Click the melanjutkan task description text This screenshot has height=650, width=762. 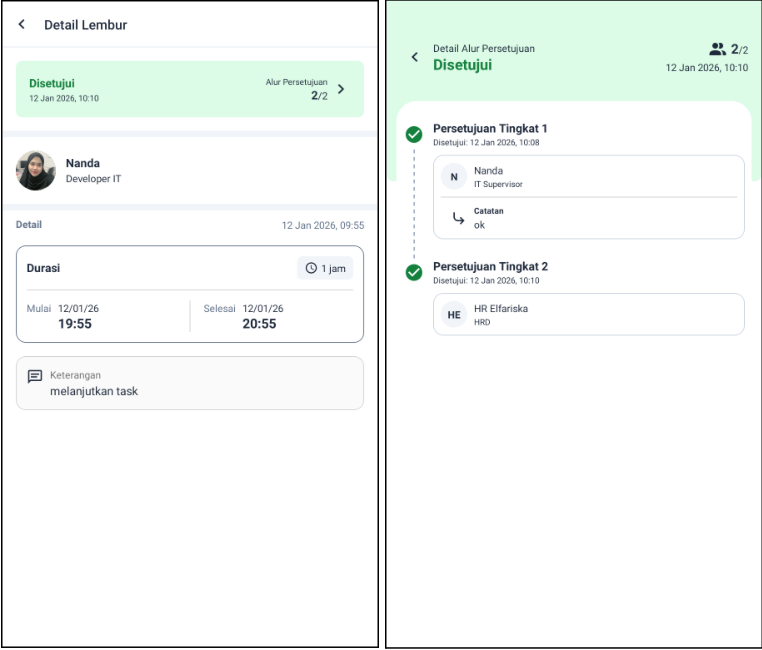94,391
